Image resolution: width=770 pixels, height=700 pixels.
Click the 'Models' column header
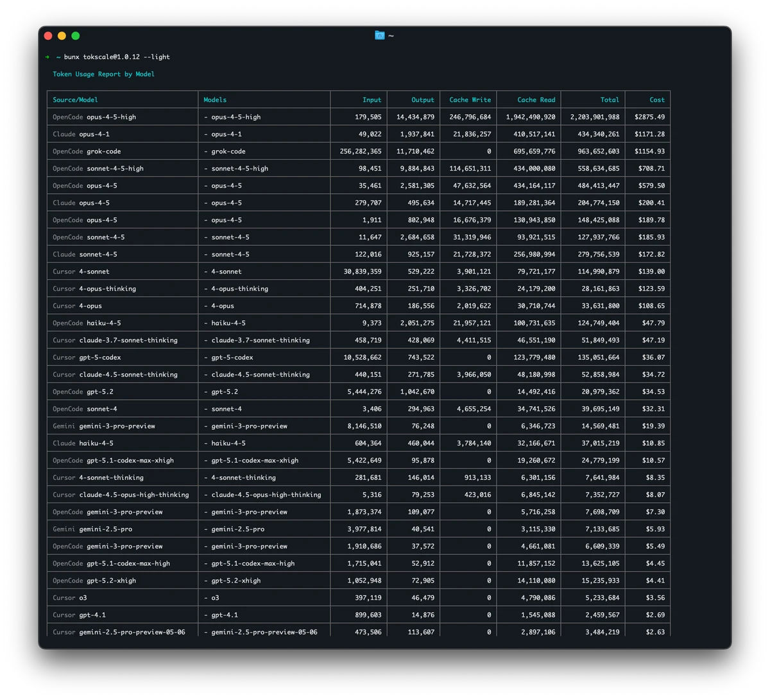tap(215, 100)
